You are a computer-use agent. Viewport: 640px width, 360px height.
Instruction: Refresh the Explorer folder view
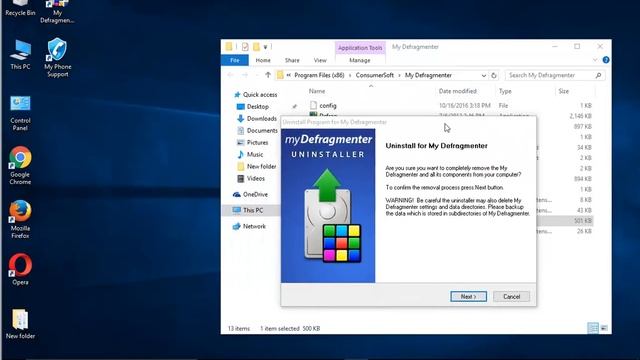(494, 75)
